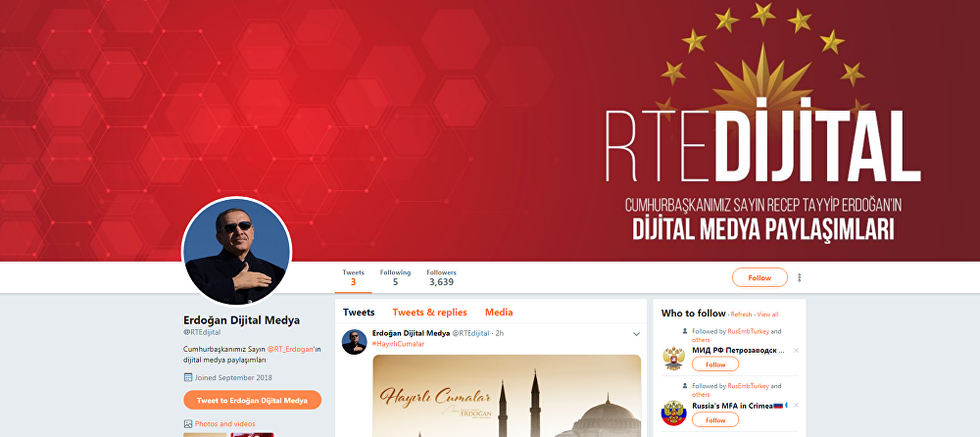Switch to Tweets & replies tab
The height and width of the screenshot is (437, 980).
pos(430,313)
